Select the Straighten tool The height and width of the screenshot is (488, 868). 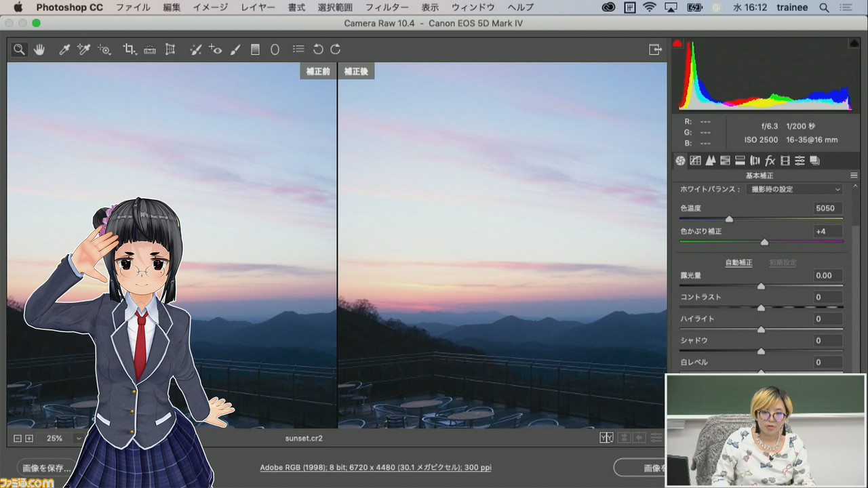pyautogui.click(x=150, y=49)
